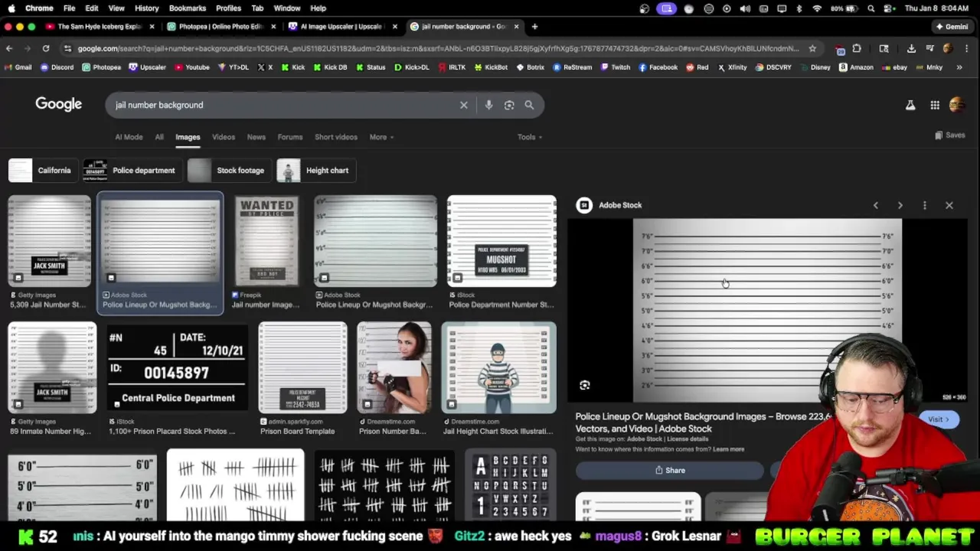Show next image in preview panel
Viewport: 980px width, 551px height.
(x=900, y=205)
